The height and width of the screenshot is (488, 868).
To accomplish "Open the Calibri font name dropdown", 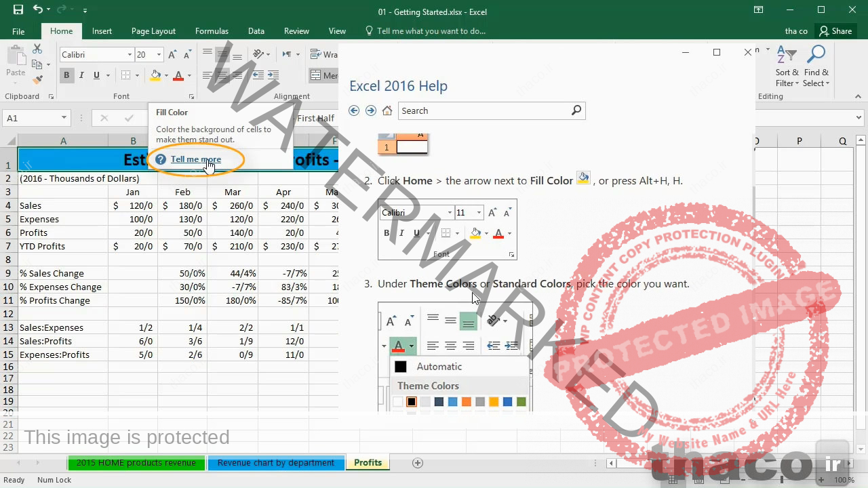I will coord(130,55).
